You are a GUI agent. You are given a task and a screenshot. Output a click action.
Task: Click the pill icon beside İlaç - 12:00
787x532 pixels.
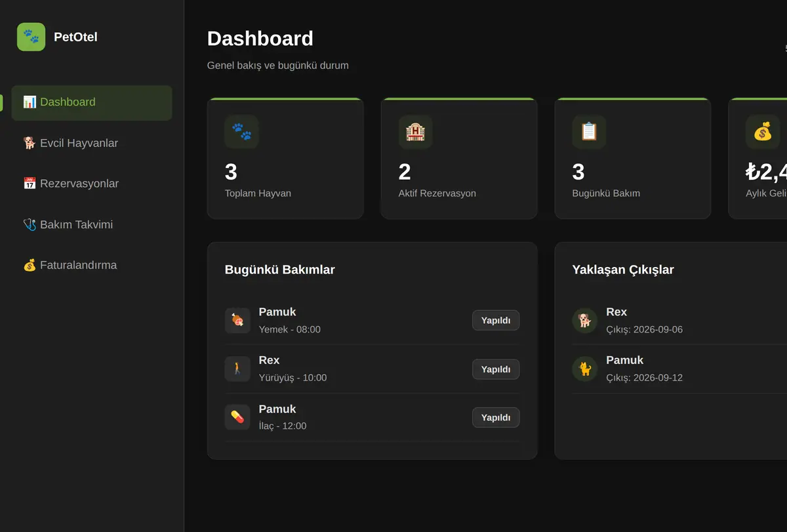click(237, 417)
